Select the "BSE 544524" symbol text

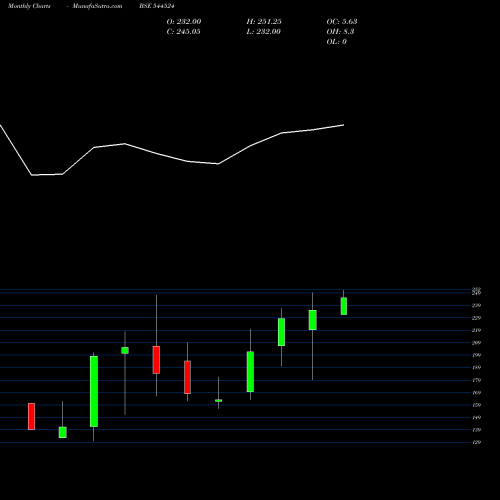point(157,6)
